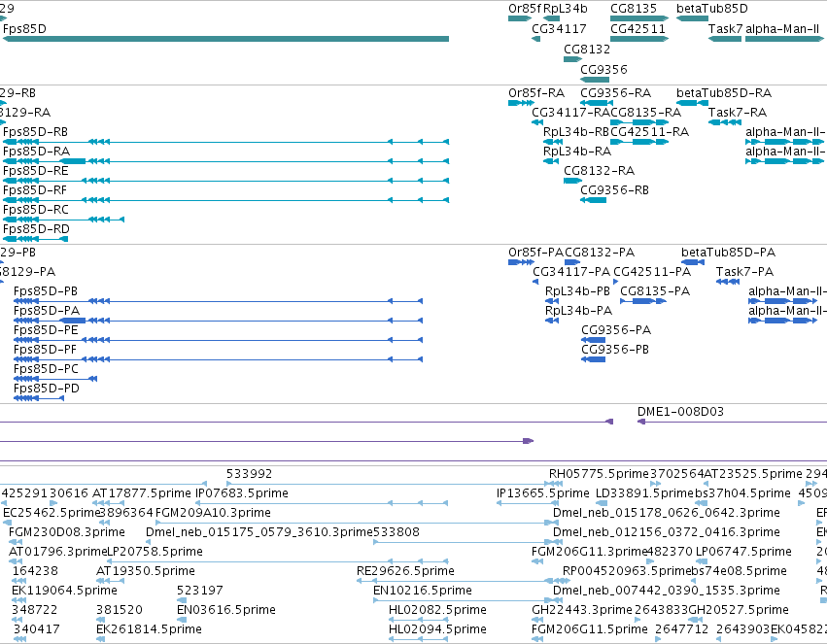Click the CG9356 gene label
827x644 pixels.
603,70
